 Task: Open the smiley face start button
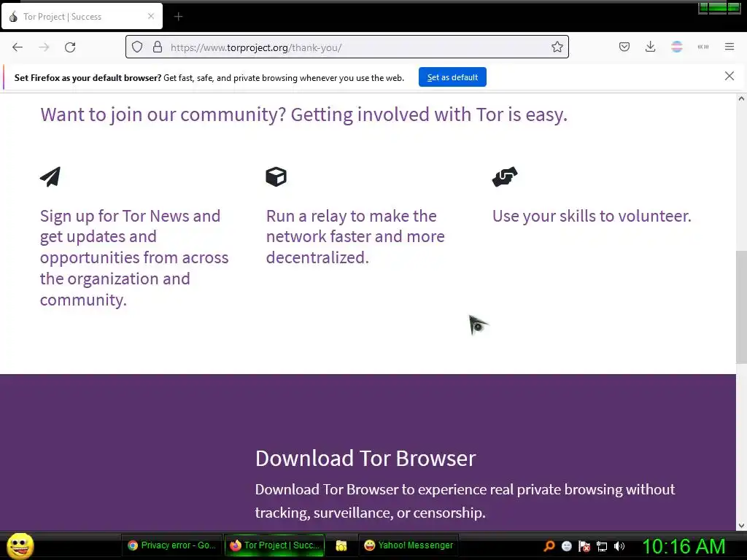coord(20,545)
